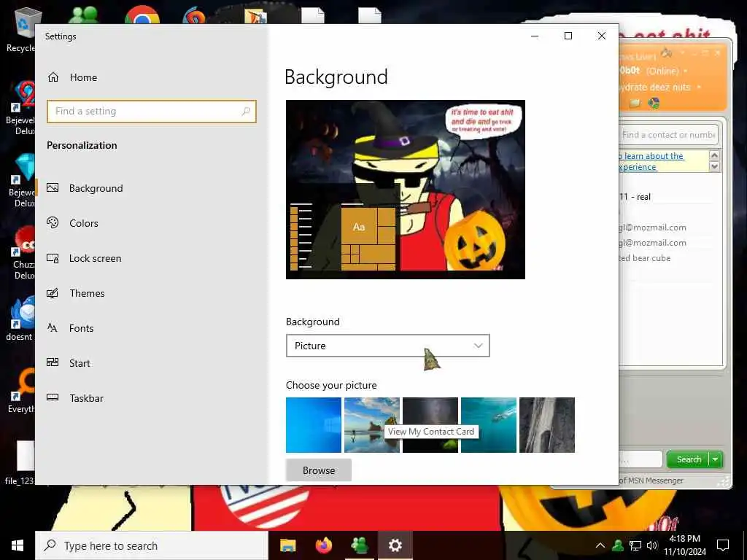The width and height of the screenshot is (747, 560).
Task: Open Firefox from the taskbar
Action: click(324, 545)
